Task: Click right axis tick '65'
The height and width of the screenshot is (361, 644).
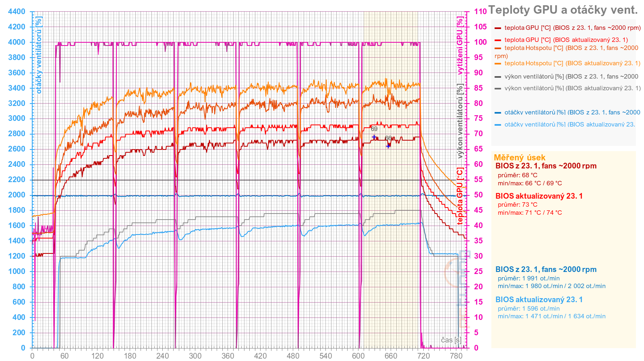Action: point(478,149)
